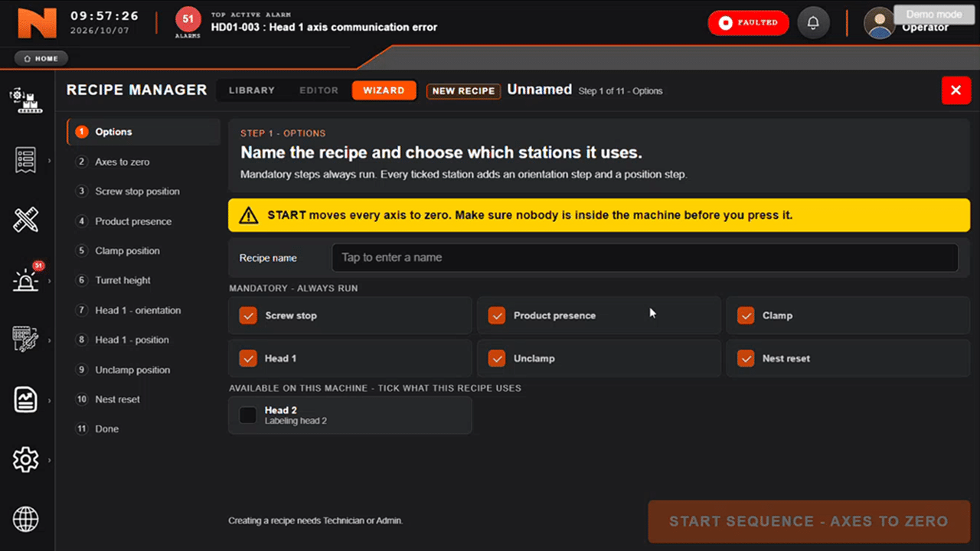
Task: Go to the Turret height step
Action: [x=144, y=280]
